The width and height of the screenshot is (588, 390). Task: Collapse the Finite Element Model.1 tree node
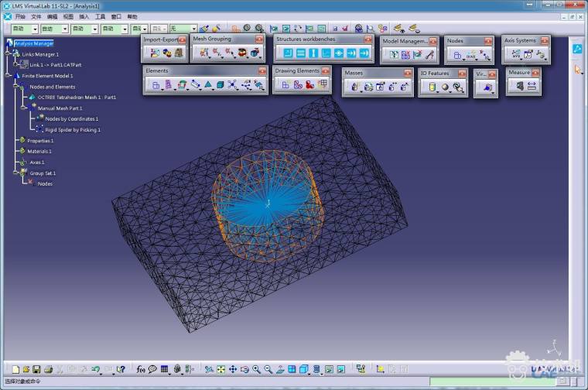(8, 76)
